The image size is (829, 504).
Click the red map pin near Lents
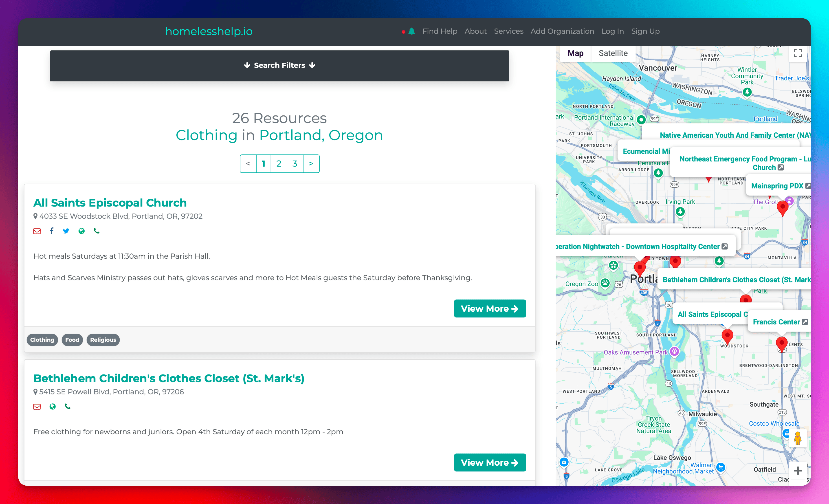[782, 344]
